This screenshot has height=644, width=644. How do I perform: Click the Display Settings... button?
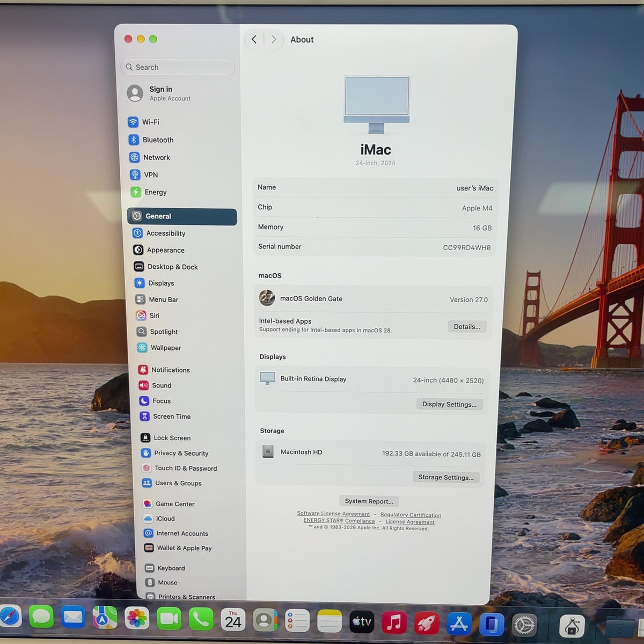(449, 404)
